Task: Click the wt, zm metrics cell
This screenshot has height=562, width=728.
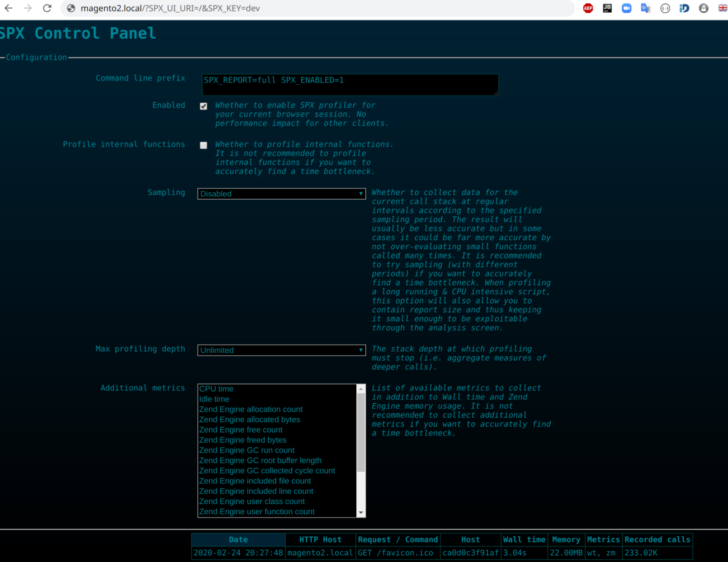Action: click(x=603, y=553)
